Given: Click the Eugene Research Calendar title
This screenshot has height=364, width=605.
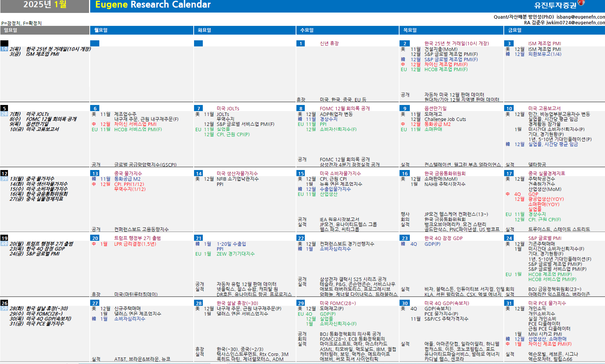Looking at the screenshot, I should click(153, 5).
